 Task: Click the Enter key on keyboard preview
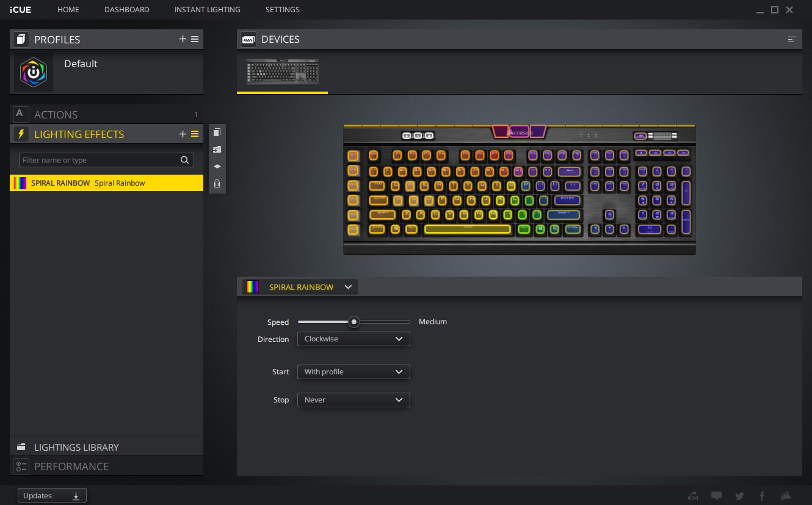point(567,200)
